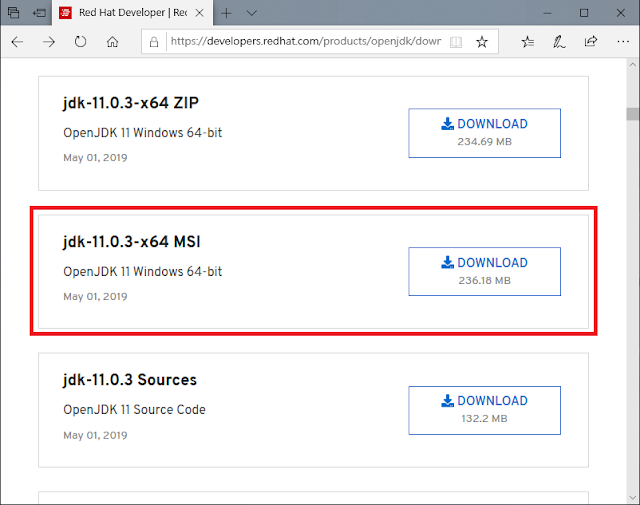
Task: Open the favorites hub icon
Action: 527,42
